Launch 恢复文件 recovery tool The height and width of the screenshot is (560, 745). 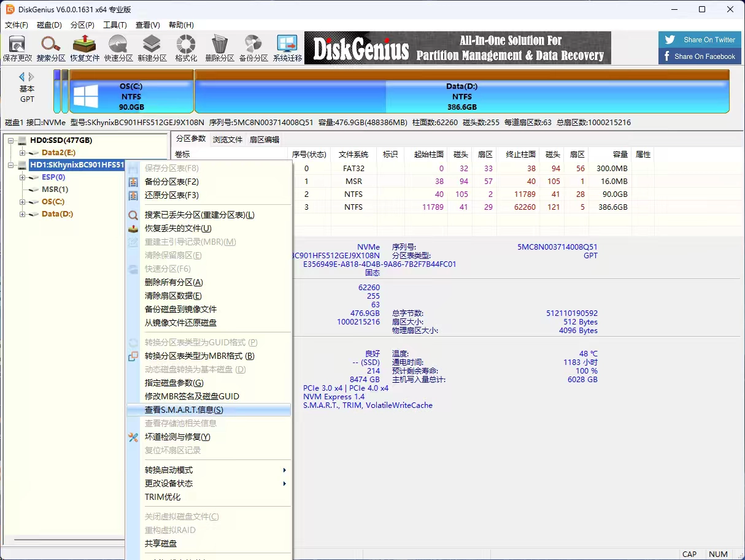pos(83,47)
